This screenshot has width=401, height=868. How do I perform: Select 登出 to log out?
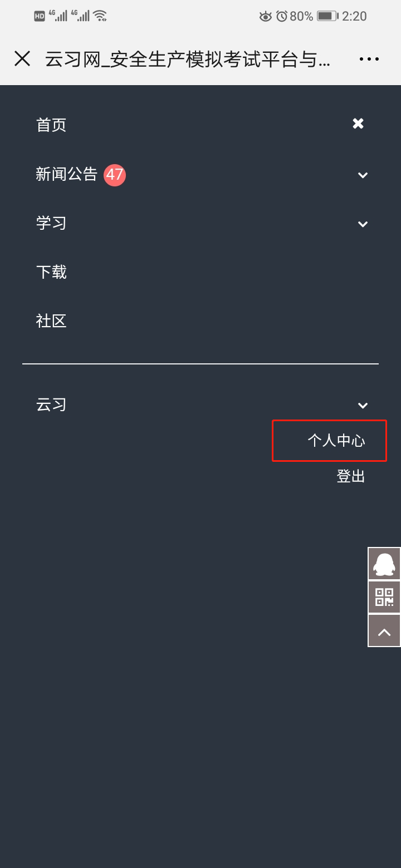point(351,476)
